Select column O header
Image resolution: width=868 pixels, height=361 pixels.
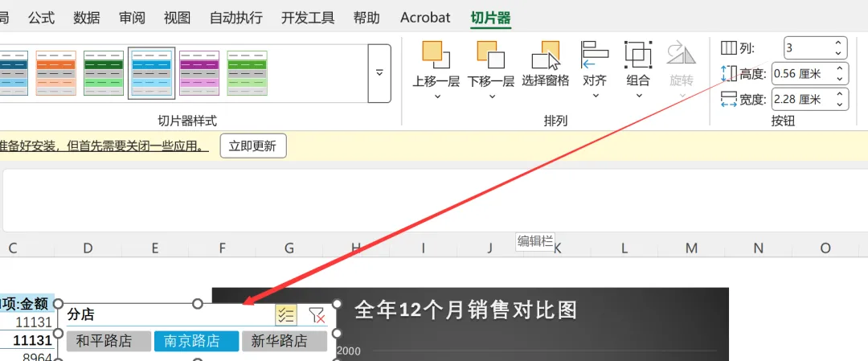[x=825, y=248]
